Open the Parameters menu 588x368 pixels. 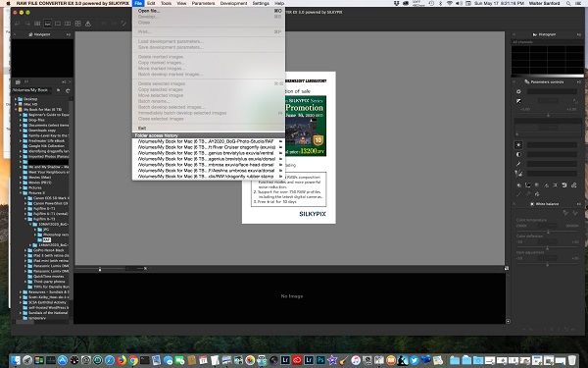point(203,3)
